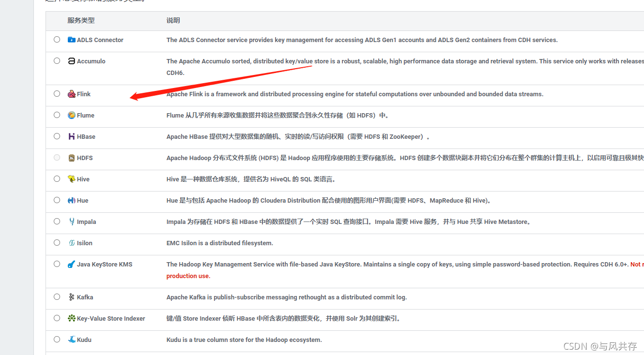Click the Hive HiveQL description text
Viewport: 644px width, 355px height.
coord(251,179)
